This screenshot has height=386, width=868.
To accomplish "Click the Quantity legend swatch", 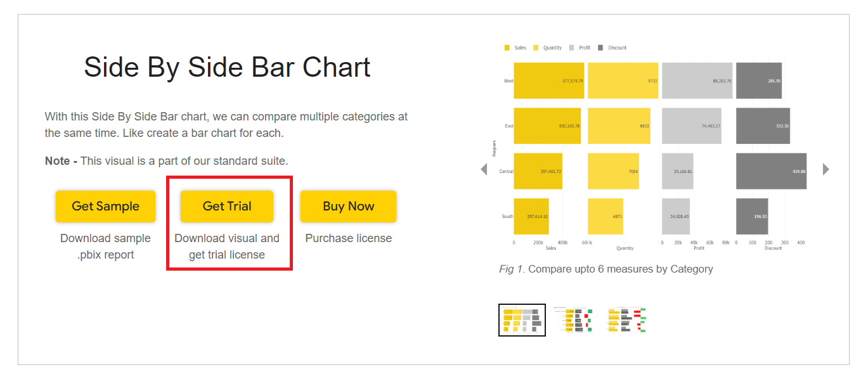I will 536,48.
